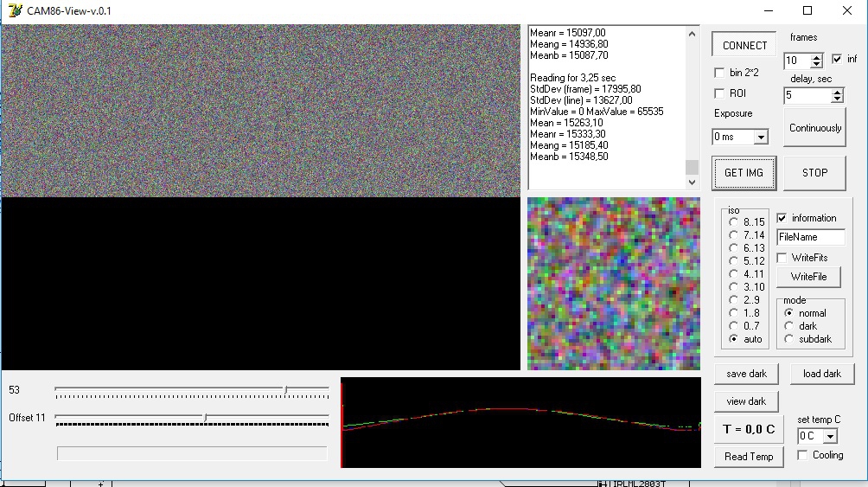Enable the WriteFits checkbox
The width and height of the screenshot is (868, 487).
[x=782, y=258]
